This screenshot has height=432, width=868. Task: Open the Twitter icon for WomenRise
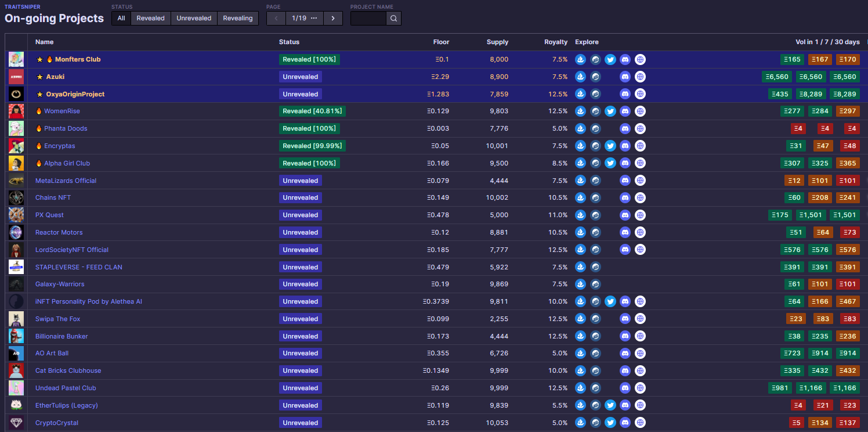(610, 111)
